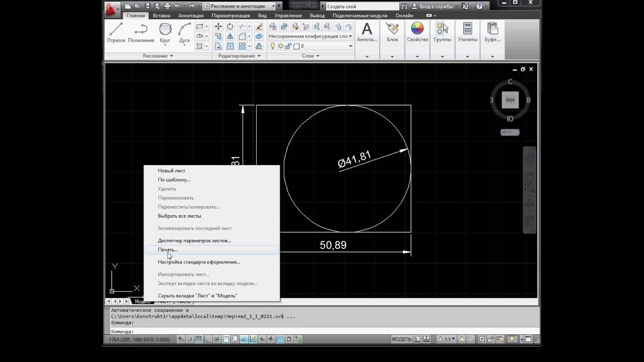Select the Array tool icon
Screen dimensions: 644x362
(x=242, y=46)
